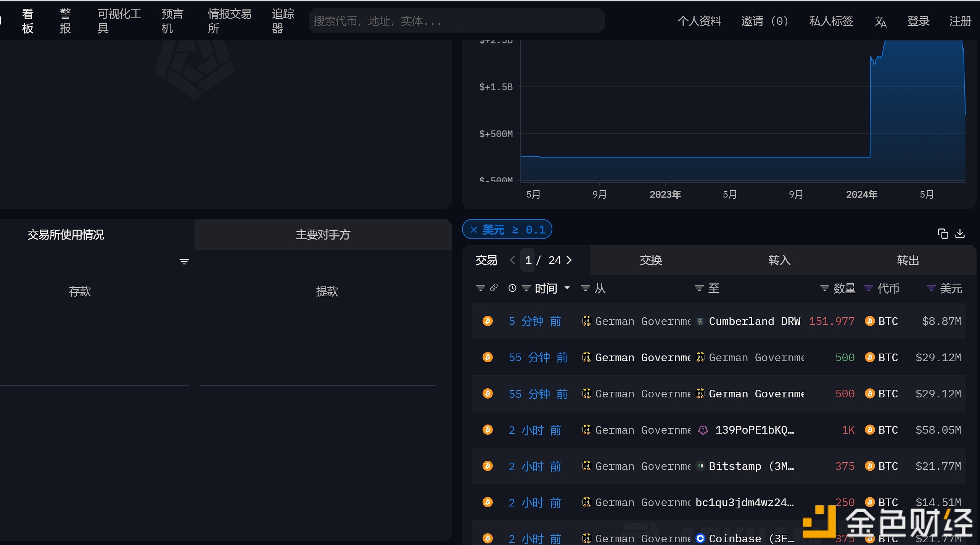Click the $58.05M value
The height and width of the screenshot is (545, 980).
(938, 430)
